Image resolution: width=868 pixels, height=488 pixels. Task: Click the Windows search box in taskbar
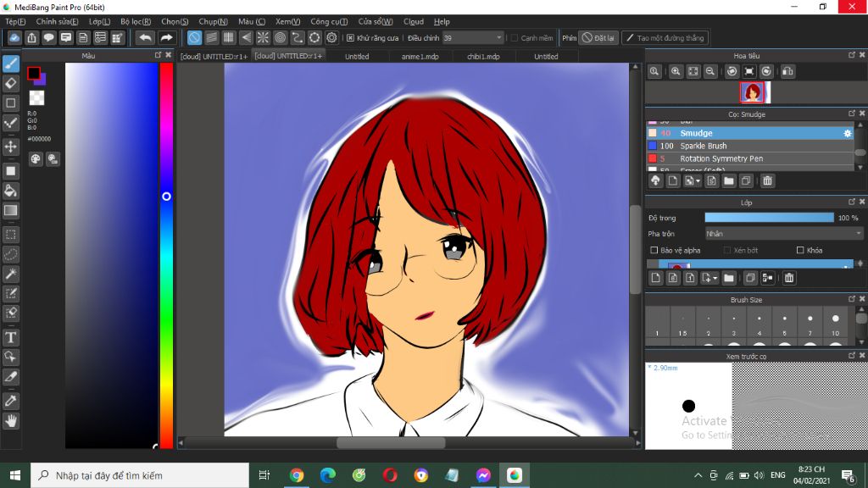click(140, 475)
